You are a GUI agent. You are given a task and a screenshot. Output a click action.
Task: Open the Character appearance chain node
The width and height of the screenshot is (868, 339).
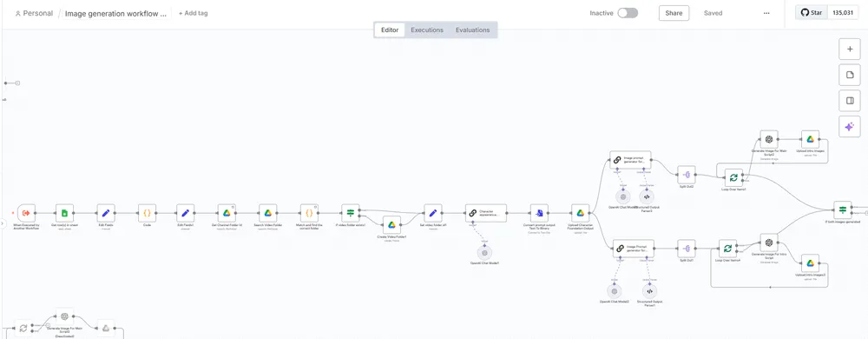click(x=485, y=213)
